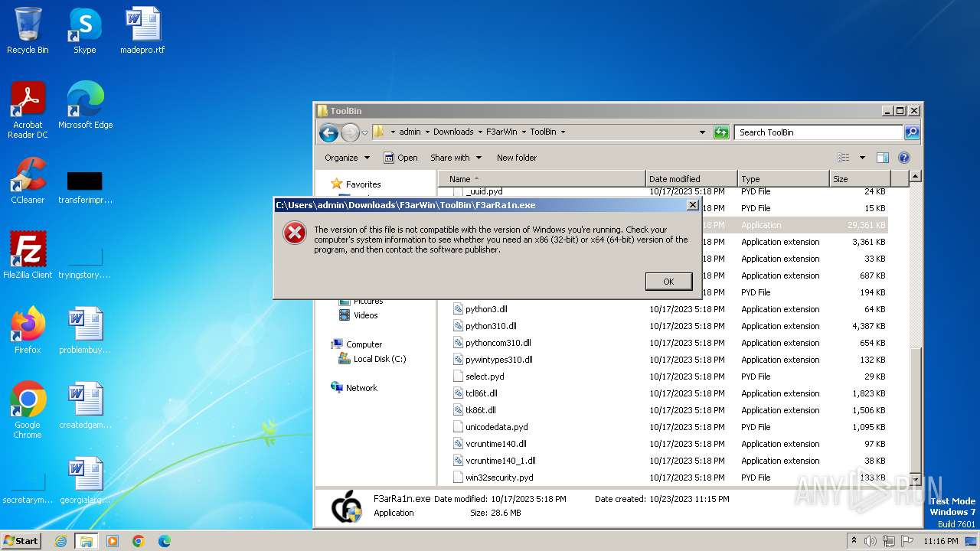Viewport: 980px width, 551px height.
Task: Toggle the preview pane icon
Action: (x=882, y=158)
